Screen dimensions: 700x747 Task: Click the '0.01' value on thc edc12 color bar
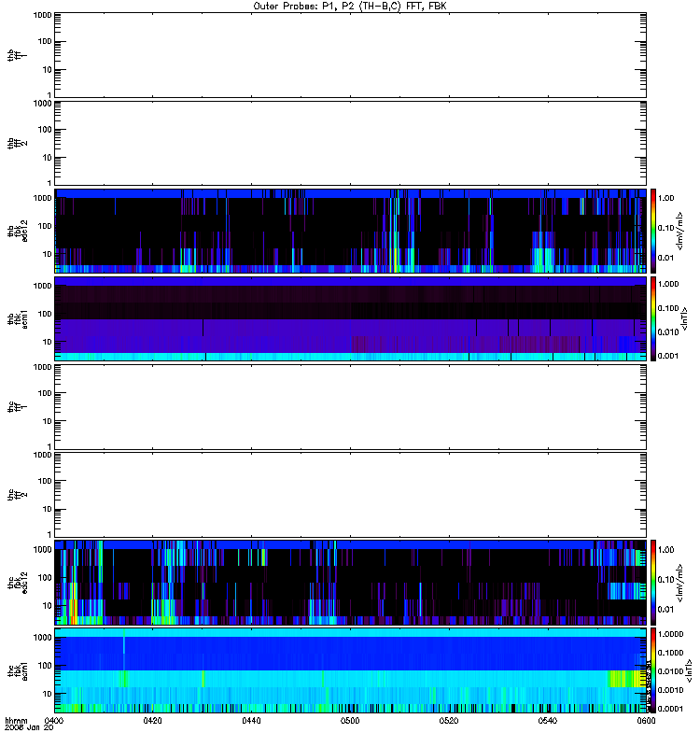pos(665,610)
